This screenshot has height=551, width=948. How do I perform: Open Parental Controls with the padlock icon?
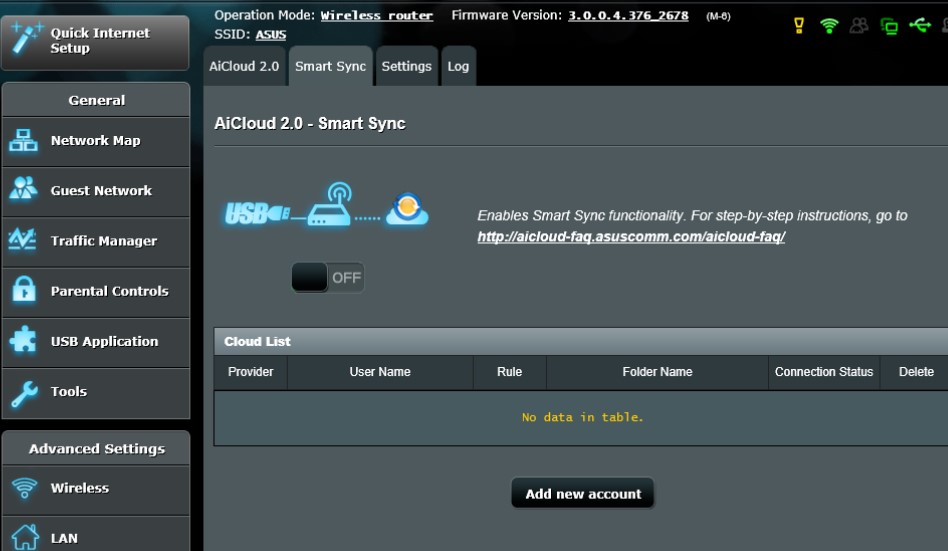point(96,292)
